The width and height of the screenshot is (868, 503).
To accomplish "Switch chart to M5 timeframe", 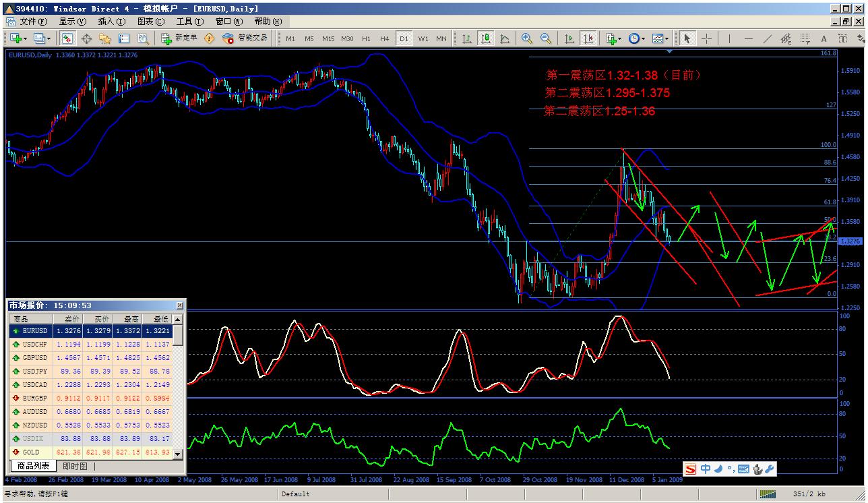I will [309, 38].
